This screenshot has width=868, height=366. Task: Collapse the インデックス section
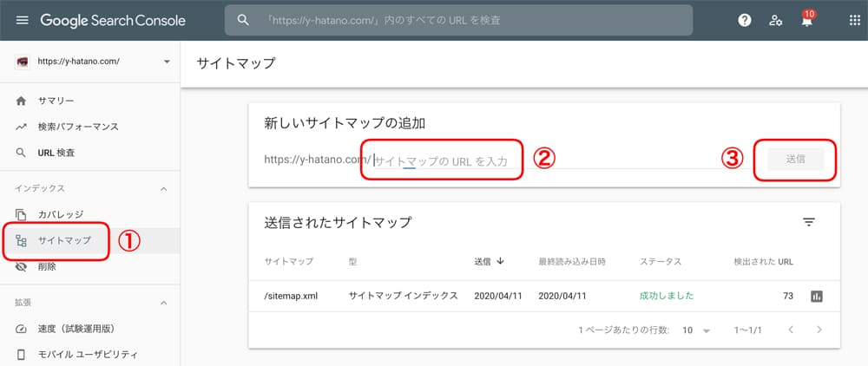coord(163,188)
